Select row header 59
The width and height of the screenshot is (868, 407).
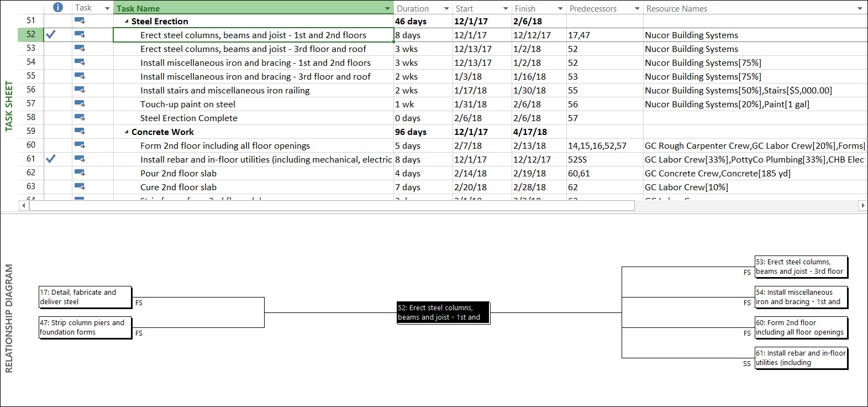pos(31,131)
